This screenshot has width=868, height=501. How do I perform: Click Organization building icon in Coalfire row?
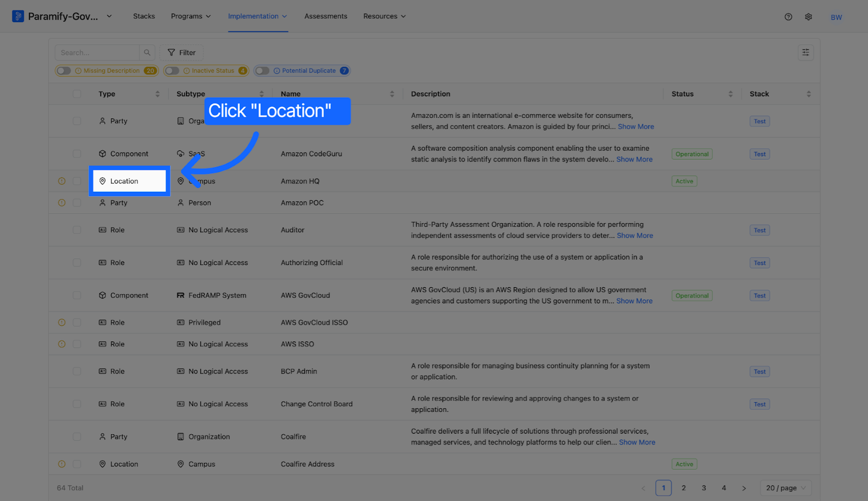coord(181,437)
